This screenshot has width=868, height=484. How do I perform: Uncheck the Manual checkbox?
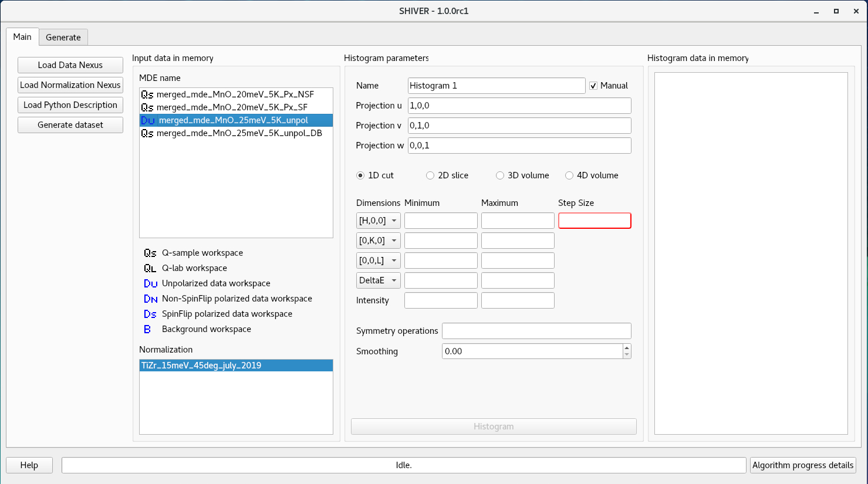click(x=593, y=85)
